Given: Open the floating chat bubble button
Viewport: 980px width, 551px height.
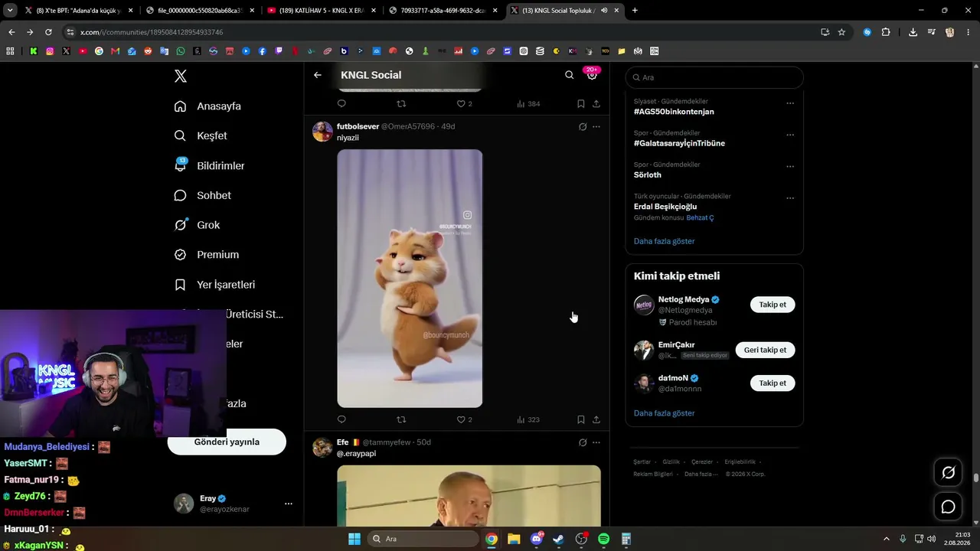Looking at the screenshot, I should [x=948, y=507].
